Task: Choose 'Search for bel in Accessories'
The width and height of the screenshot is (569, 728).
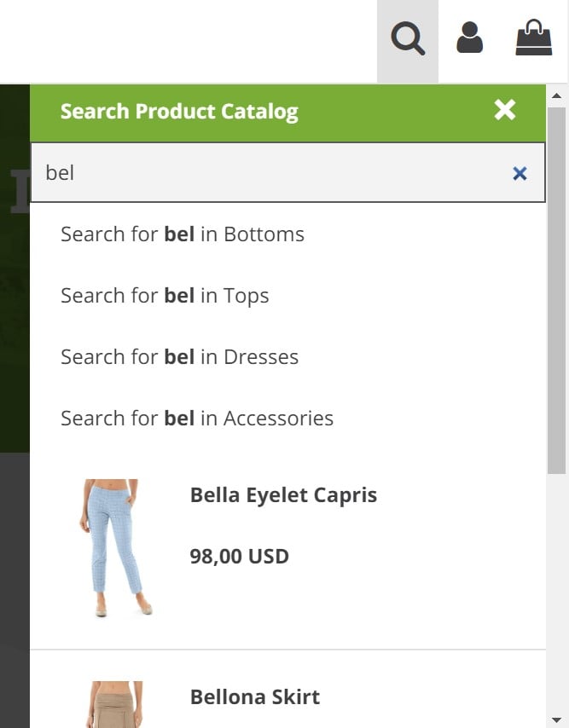Action: click(197, 419)
